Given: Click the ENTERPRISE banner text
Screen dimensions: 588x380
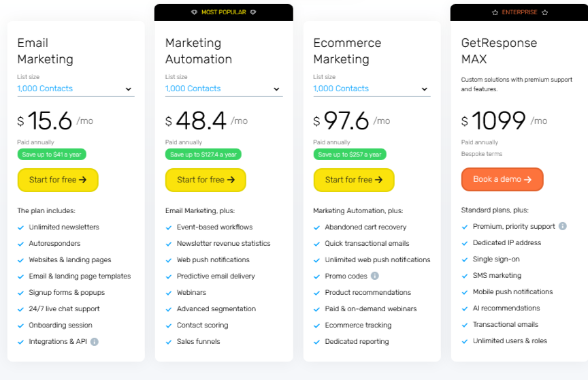Looking at the screenshot, I should [520, 12].
